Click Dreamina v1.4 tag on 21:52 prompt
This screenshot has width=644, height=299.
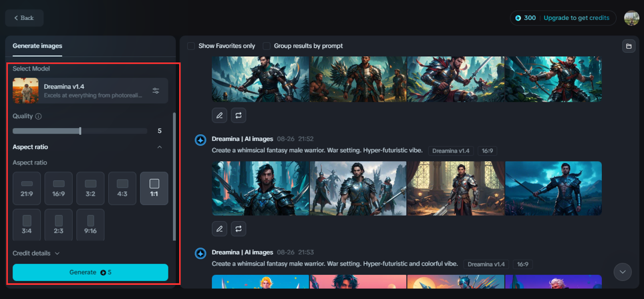[x=451, y=151]
